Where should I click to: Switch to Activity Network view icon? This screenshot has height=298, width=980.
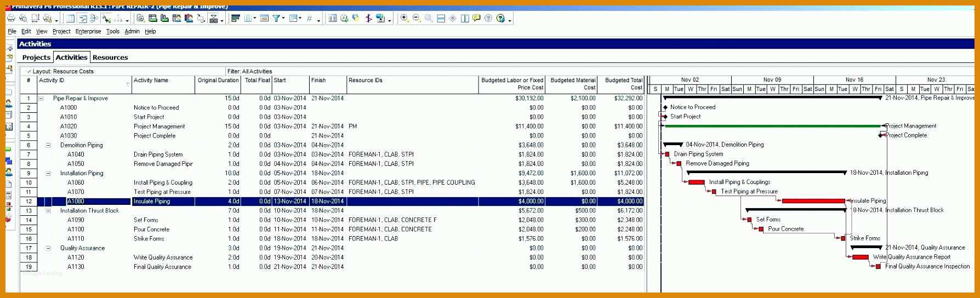[94, 19]
